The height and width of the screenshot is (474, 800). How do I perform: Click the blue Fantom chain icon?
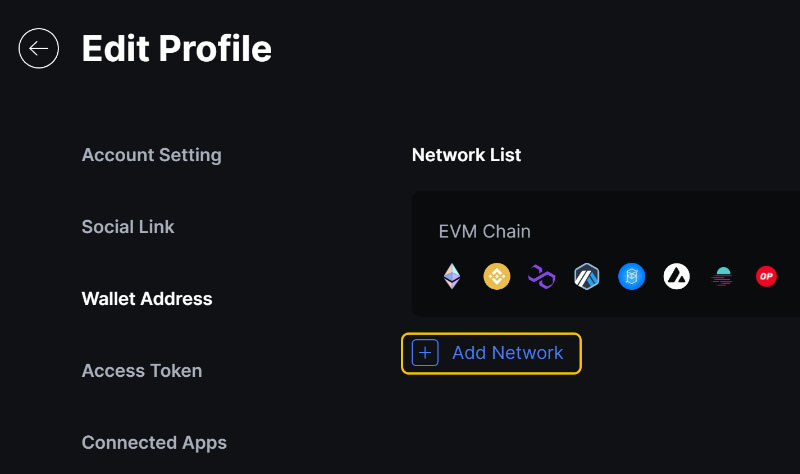(631, 277)
